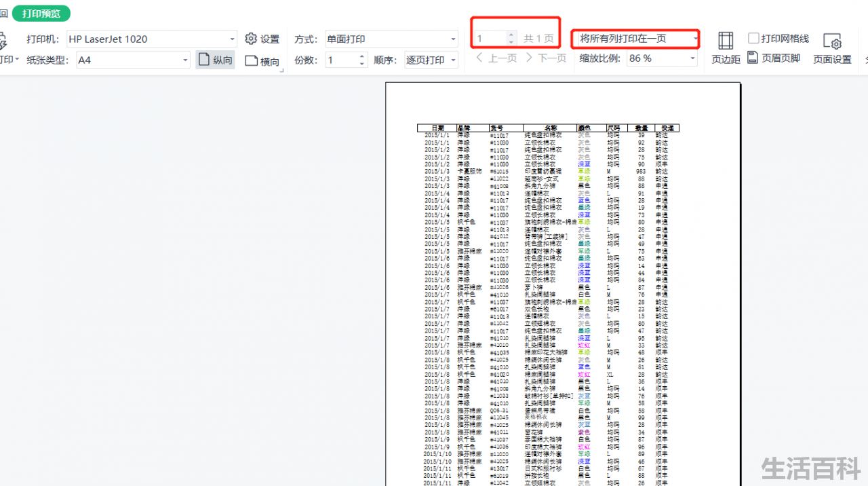Viewport: 868px width, 486px height.
Task: Enable the 打印网格线 checkbox
Action: (753, 39)
